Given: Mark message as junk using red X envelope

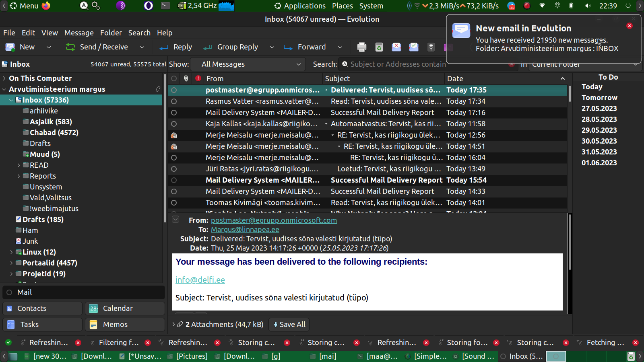Looking at the screenshot, I should point(396,47).
